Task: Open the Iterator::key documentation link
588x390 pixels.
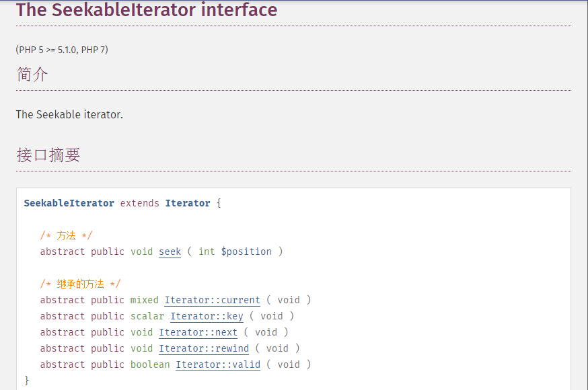Action: (207, 316)
